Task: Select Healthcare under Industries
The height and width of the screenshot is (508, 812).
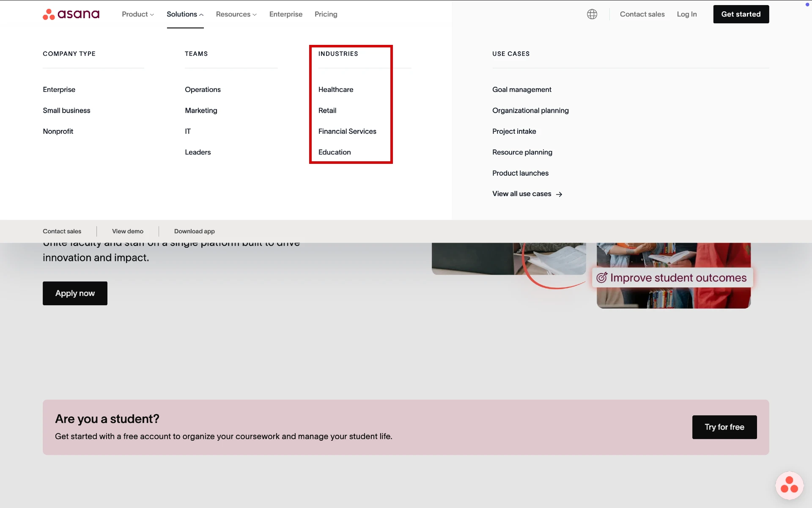Action: (336, 89)
